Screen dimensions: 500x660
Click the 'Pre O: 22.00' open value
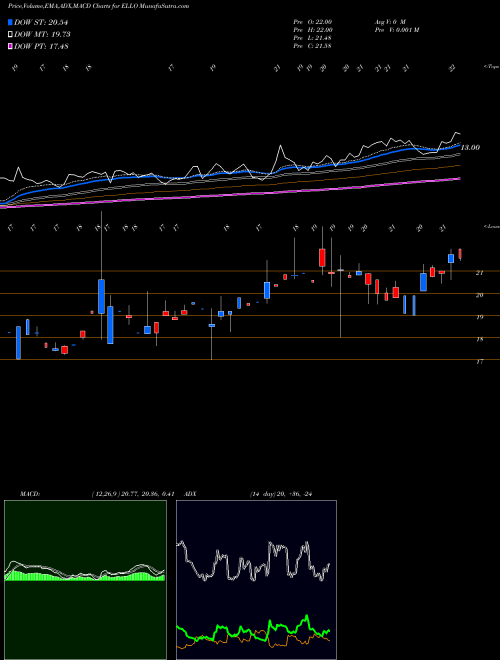click(313, 22)
